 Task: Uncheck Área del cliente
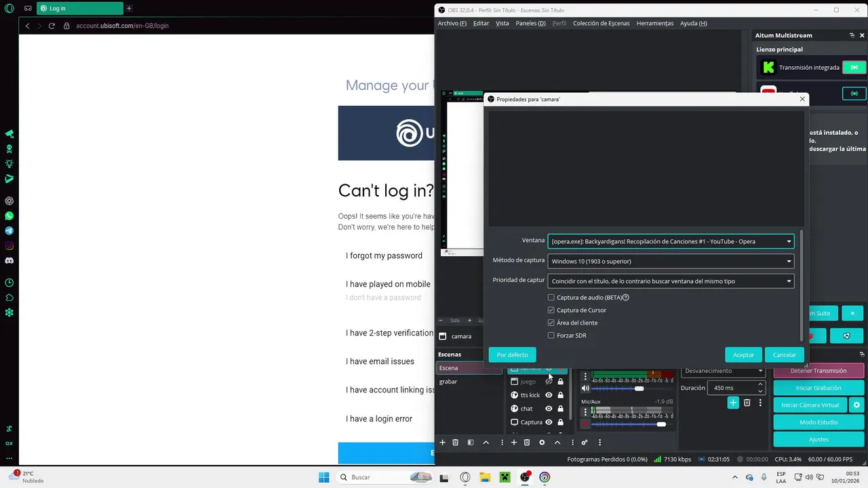[x=551, y=323]
